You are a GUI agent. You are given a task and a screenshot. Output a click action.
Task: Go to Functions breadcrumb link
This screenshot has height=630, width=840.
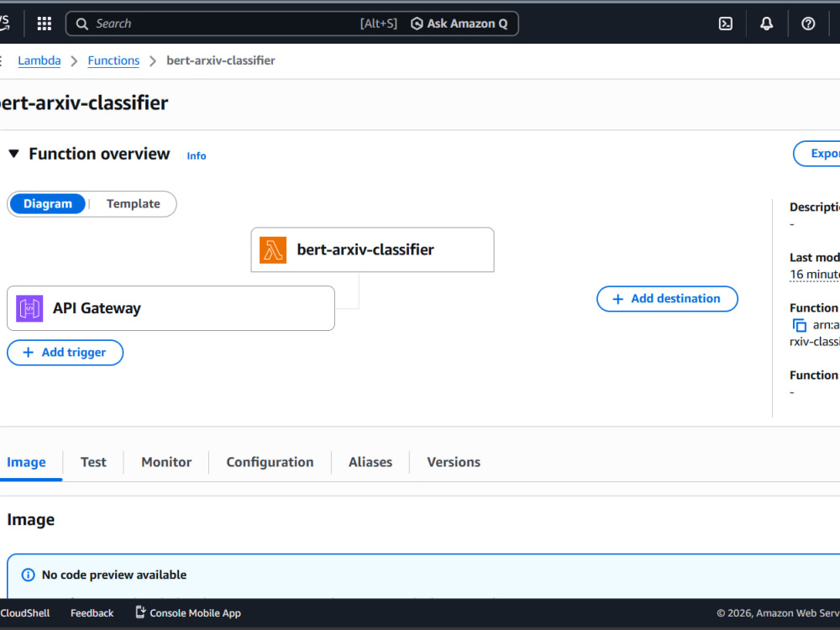click(x=113, y=60)
